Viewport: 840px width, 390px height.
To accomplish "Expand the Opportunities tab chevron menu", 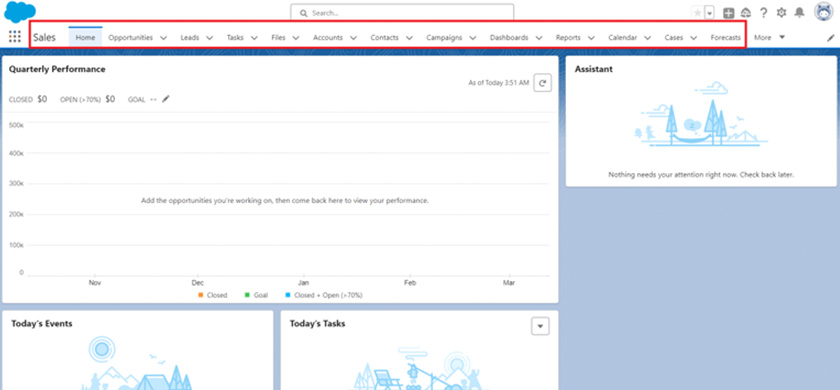I will coord(163,38).
